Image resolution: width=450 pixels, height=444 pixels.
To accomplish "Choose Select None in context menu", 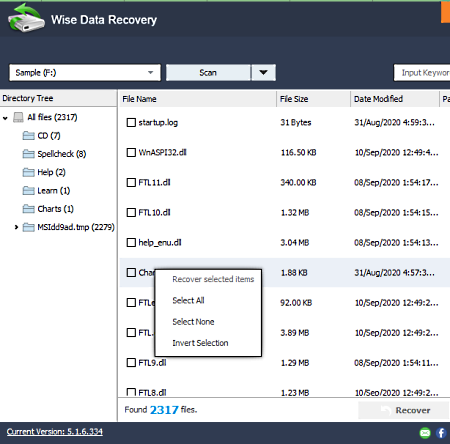I will click(193, 322).
